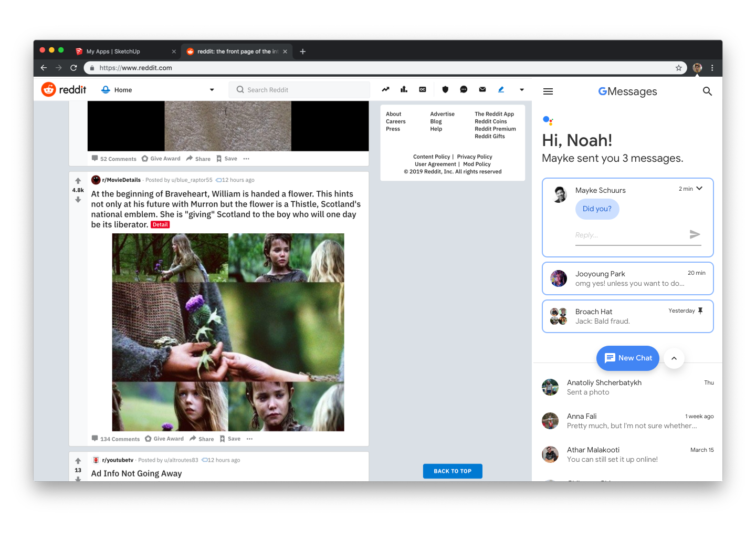Search messages with the magnifier icon
This screenshot has height=538, width=756.
(x=707, y=91)
